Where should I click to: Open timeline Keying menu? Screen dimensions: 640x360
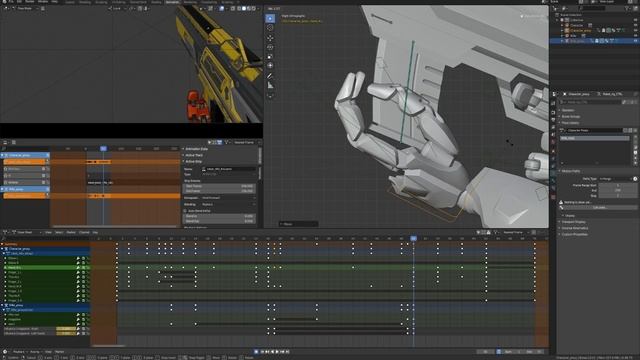click(x=35, y=351)
